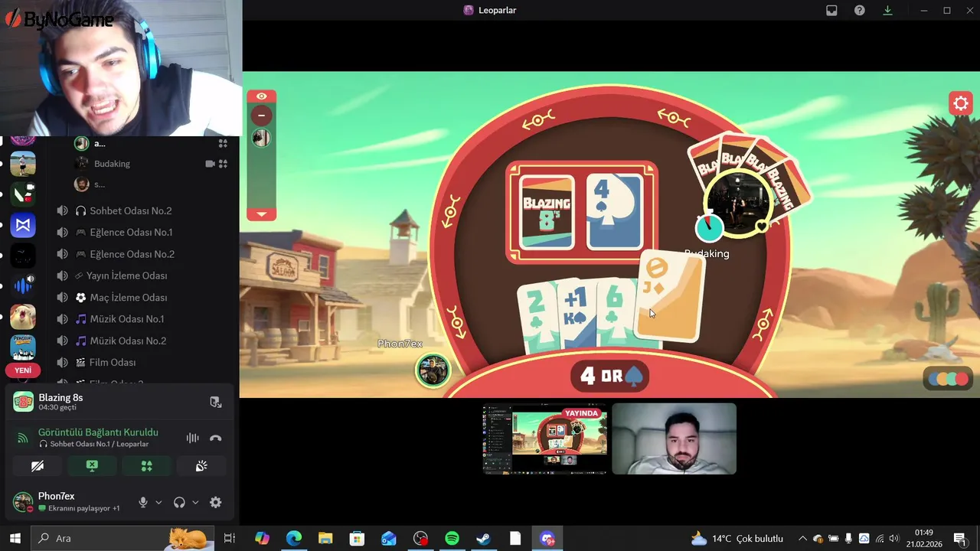The height and width of the screenshot is (551, 980).
Task: Mute the microphone
Action: pos(142,503)
